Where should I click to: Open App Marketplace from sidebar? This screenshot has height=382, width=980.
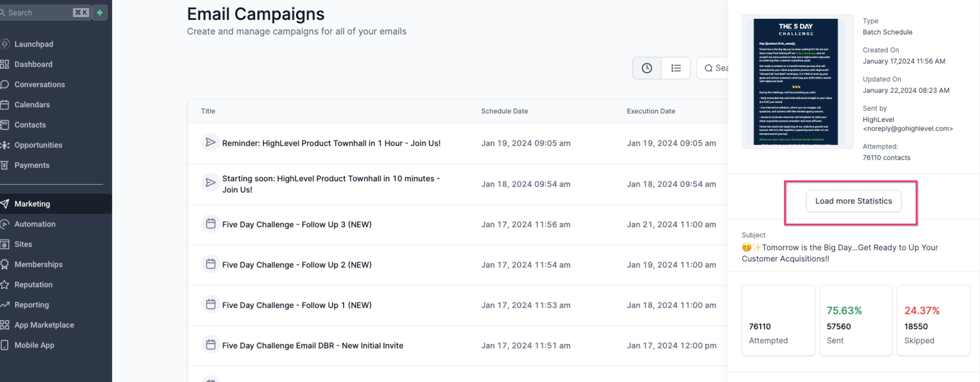pos(44,325)
